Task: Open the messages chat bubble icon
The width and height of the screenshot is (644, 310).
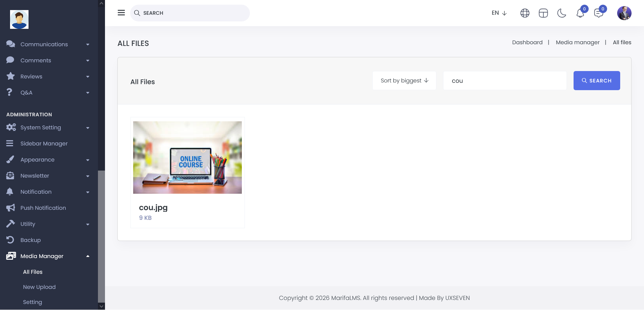Action: point(598,13)
